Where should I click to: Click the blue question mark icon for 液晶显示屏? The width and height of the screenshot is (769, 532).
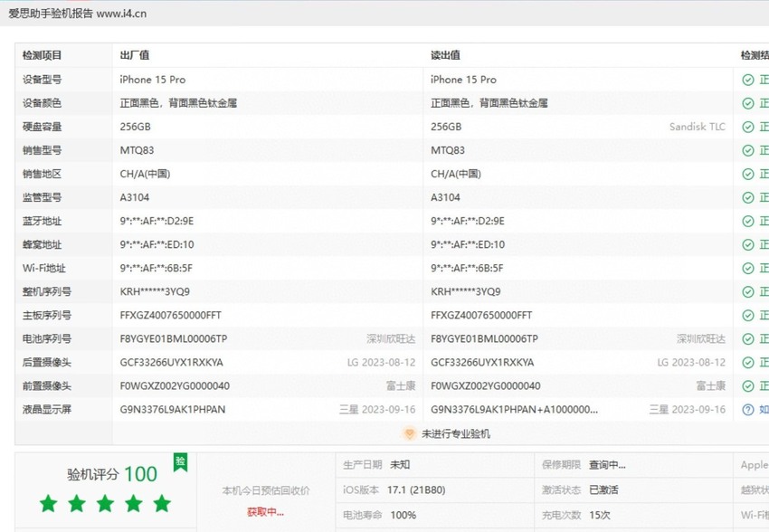click(x=748, y=410)
